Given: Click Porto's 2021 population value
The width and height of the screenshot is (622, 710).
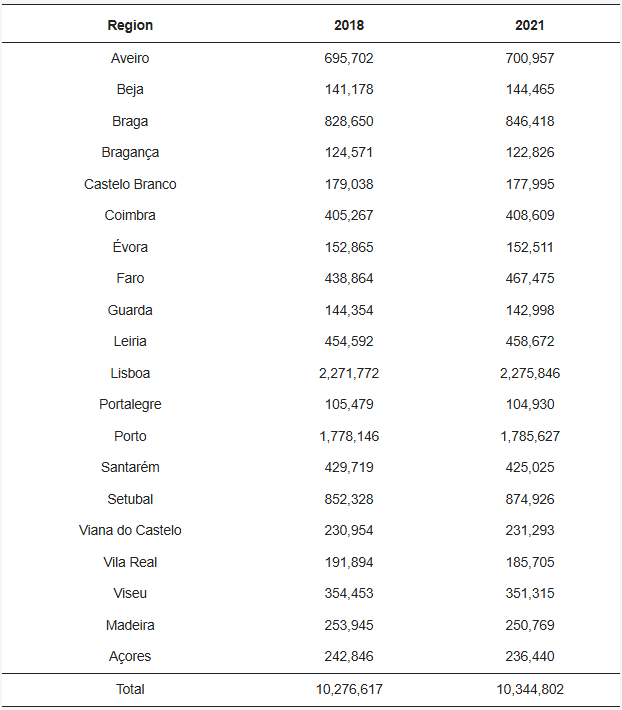Looking at the screenshot, I should [530, 436].
